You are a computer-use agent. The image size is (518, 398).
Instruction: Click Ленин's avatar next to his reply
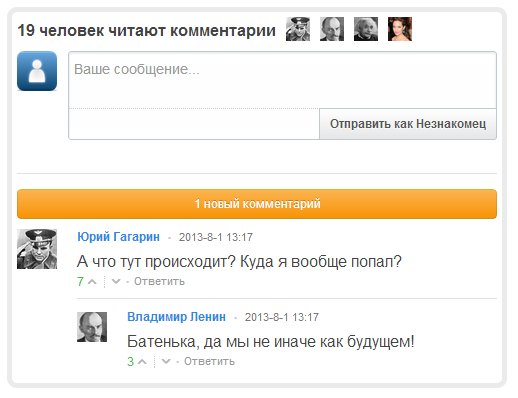click(92, 327)
